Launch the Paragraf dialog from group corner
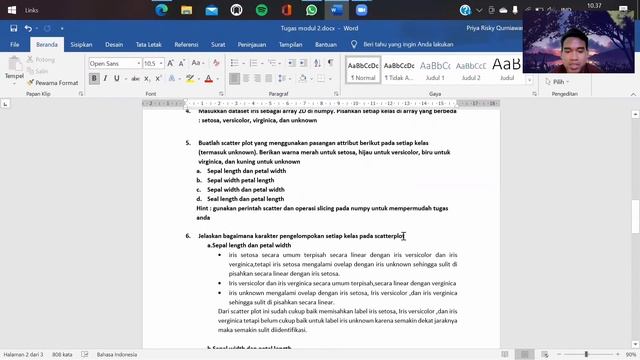Image resolution: width=640 pixels, height=360 pixels. (x=336, y=94)
